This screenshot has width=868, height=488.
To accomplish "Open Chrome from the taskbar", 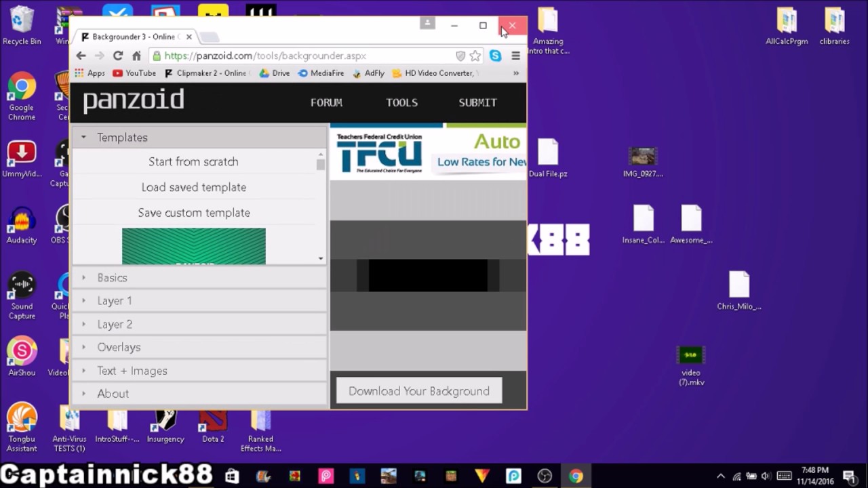I will click(x=576, y=476).
